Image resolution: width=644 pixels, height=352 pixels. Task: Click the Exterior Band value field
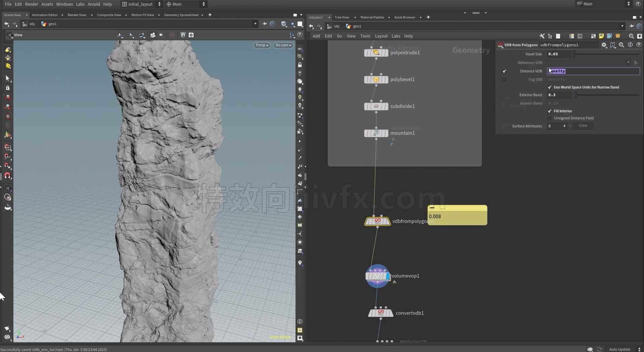(x=559, y=95)
